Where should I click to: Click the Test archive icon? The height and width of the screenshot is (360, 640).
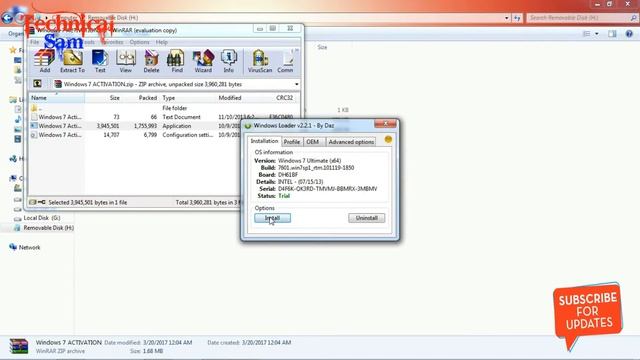[100, 61]
